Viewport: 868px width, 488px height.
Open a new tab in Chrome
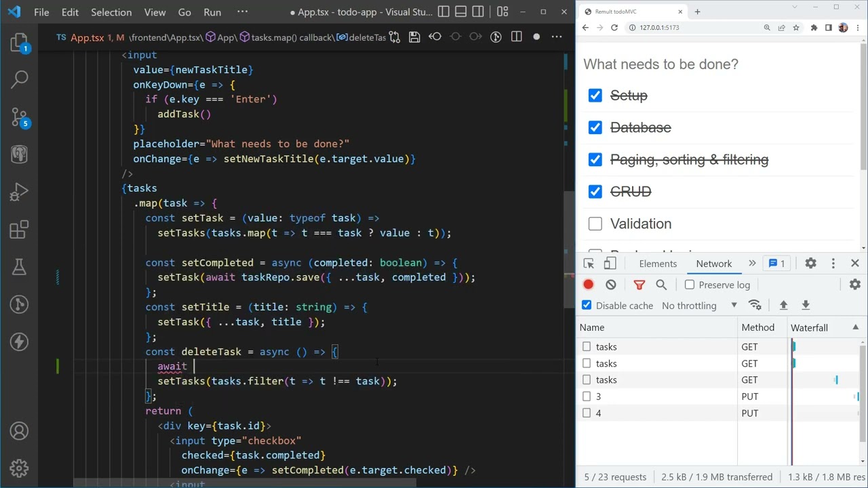pos(697,12)
